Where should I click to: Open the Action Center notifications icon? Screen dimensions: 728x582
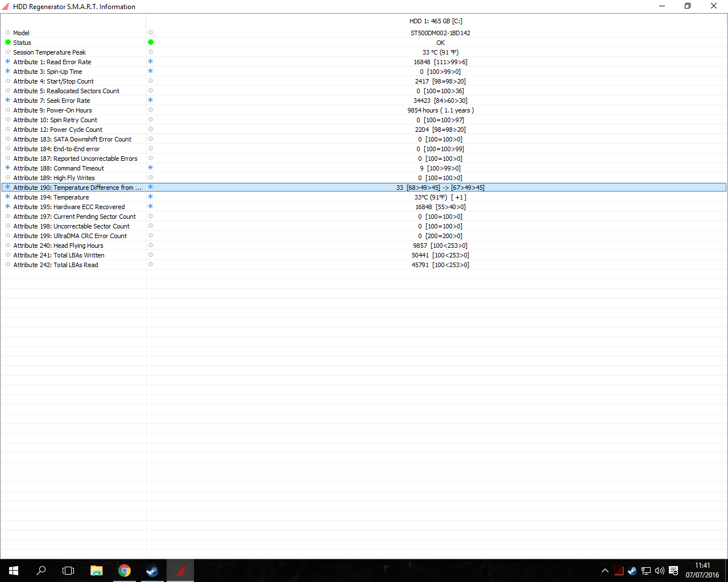673,571
